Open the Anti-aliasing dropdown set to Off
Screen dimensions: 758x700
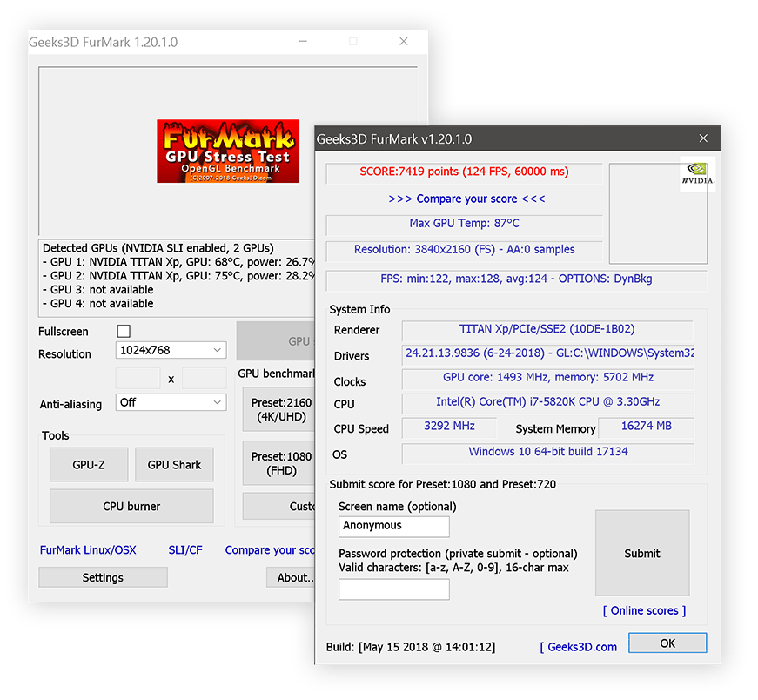click(x=171, y=403)
